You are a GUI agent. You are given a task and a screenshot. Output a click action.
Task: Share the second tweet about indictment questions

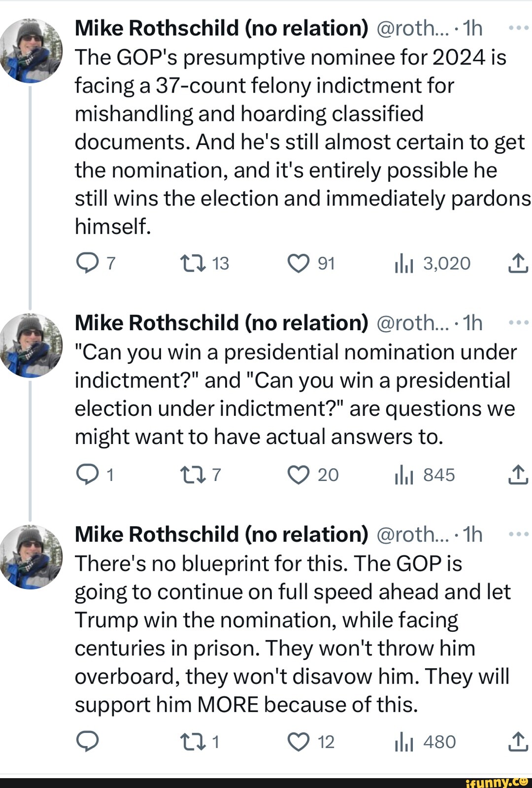[518, 475]
